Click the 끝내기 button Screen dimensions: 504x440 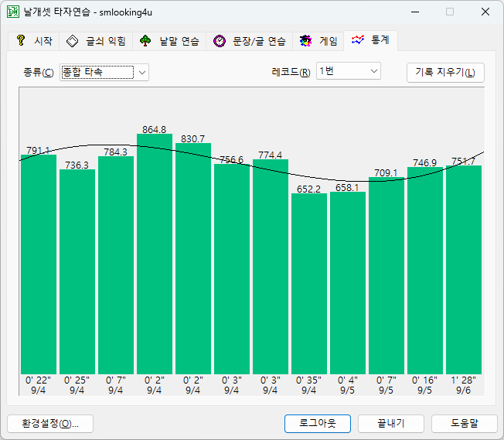point(391,424)
